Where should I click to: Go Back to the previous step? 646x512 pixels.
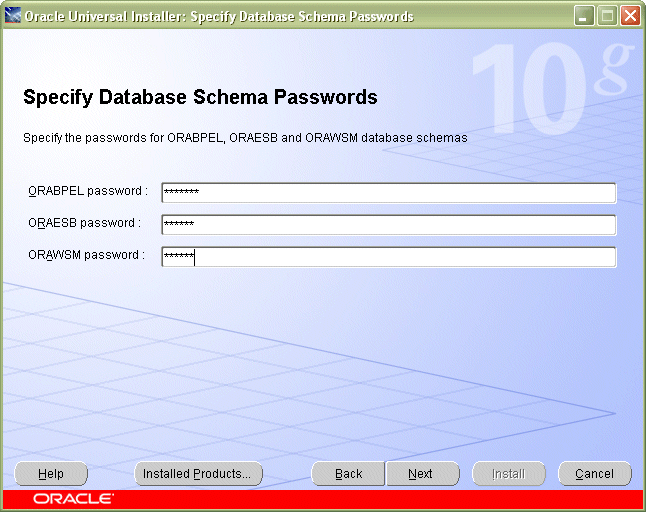[x=348, y=474]
